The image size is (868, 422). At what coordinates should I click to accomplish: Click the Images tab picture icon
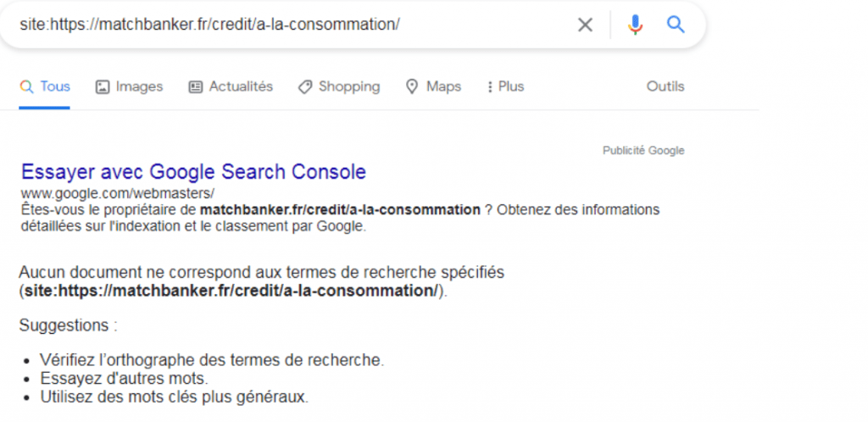point(103,86)
